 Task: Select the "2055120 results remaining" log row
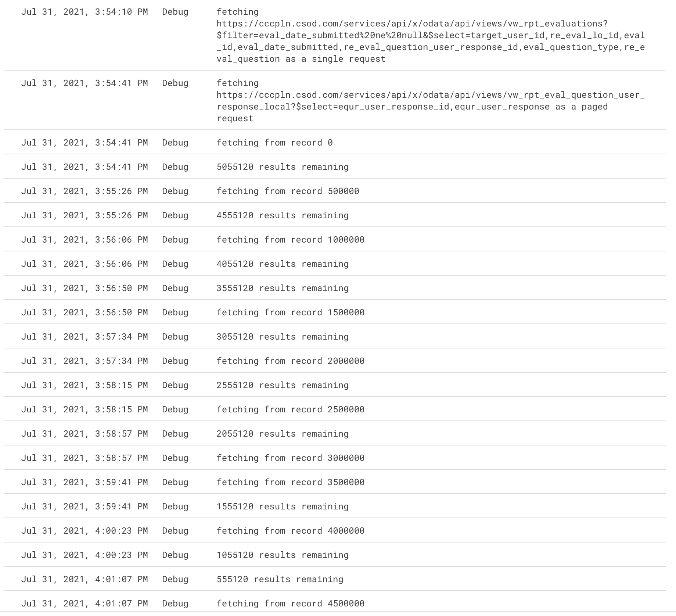[283, 434]
